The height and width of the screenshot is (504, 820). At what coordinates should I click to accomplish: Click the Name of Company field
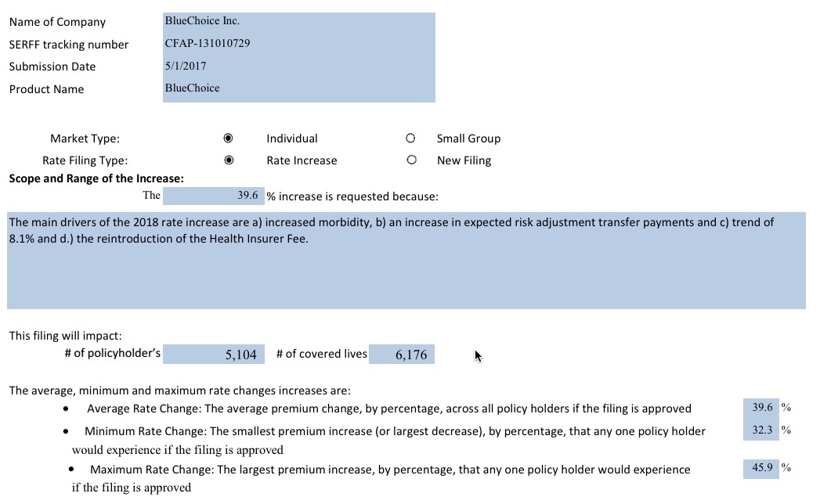pyautogui.click(x=298, y=22)
